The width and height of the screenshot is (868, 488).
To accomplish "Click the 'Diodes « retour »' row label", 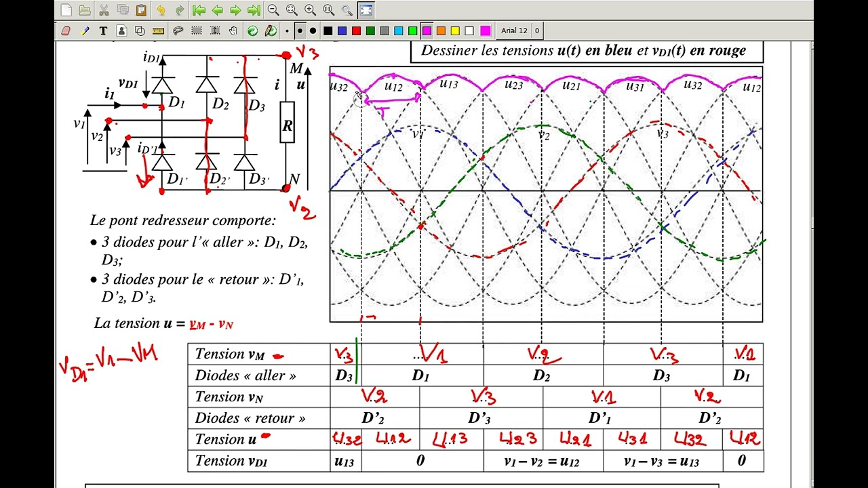I will (250, 418).
